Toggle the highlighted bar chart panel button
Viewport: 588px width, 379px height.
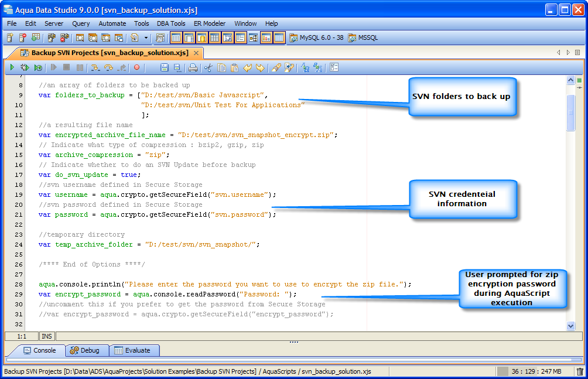coord(266,37)
